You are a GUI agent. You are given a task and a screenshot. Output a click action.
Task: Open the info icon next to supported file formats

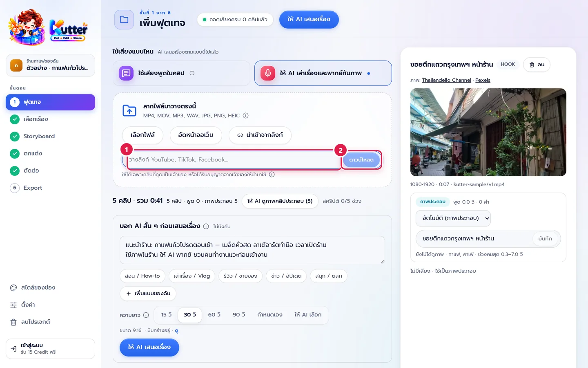246,116
